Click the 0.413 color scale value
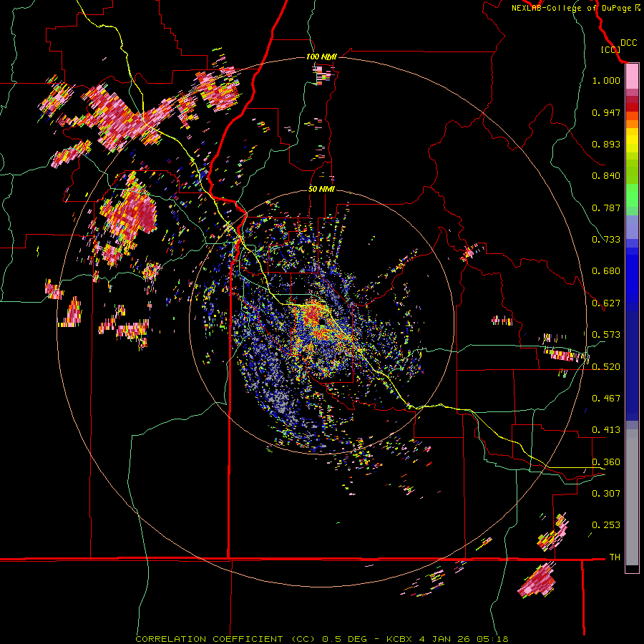Image resolution: width=644 pixels, height=644 pixels. (606, 430)
